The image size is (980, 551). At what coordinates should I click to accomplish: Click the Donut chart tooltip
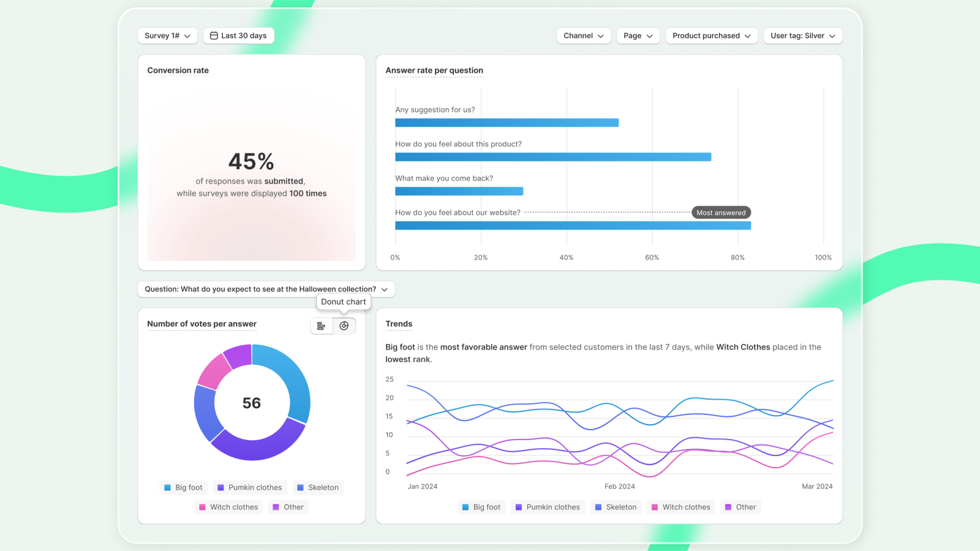pos(344,302)
